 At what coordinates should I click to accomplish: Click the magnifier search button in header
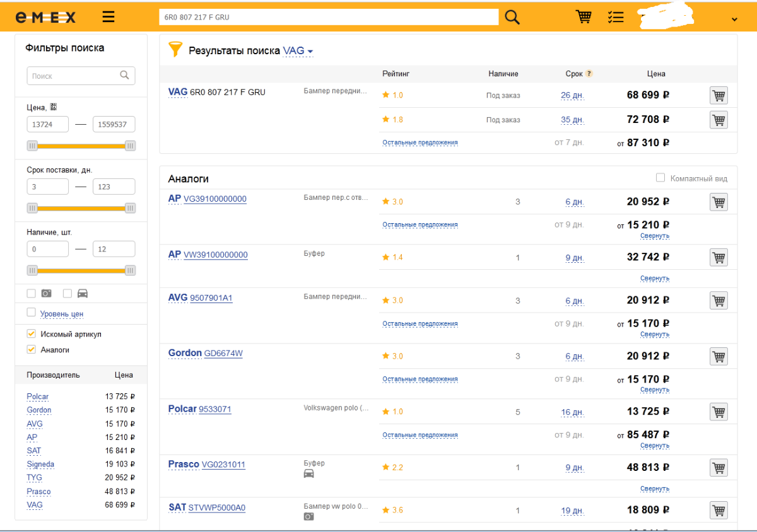[x=512, y=17]
